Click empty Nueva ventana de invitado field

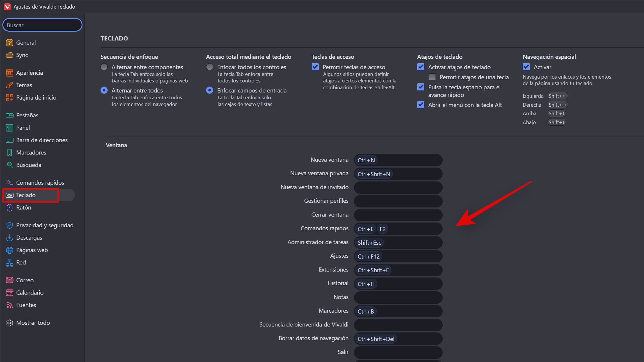pos(398,188)
